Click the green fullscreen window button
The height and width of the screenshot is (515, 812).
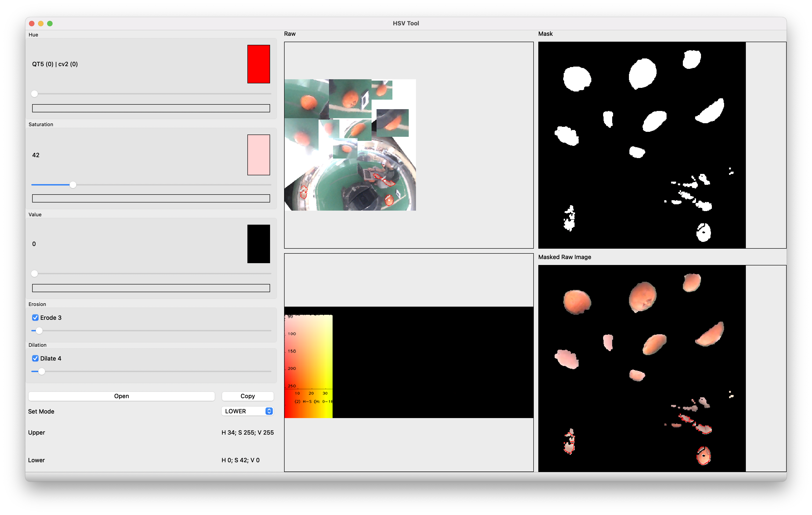(50, 24)
